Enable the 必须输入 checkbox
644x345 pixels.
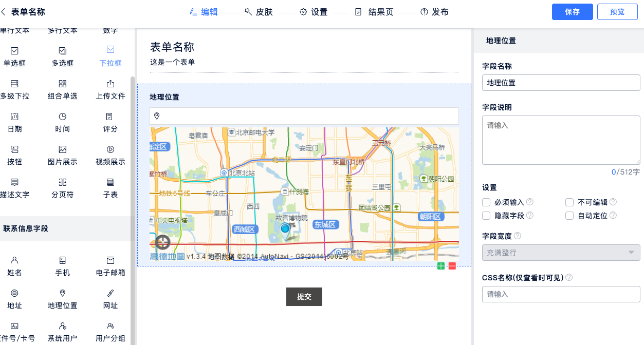click(x=486, y=202)
